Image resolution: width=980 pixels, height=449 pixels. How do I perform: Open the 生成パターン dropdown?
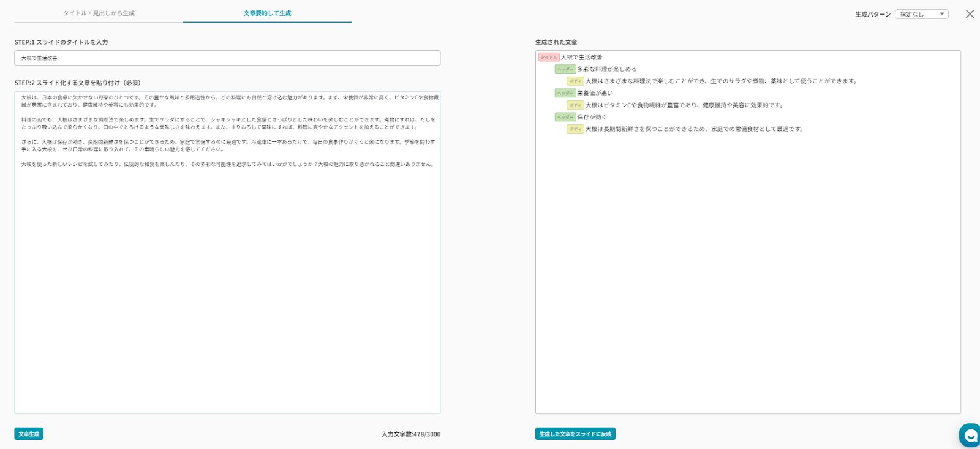click(x=921, y=14)
